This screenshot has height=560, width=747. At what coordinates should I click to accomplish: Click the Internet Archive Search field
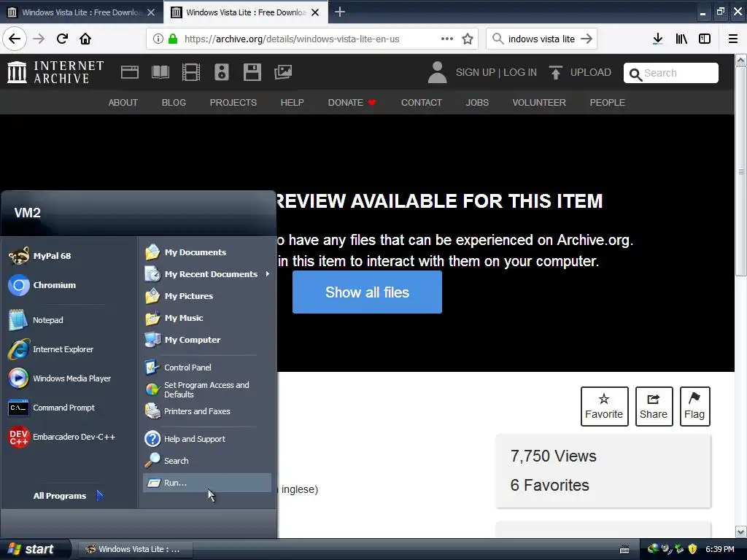(x=671, y=73)
